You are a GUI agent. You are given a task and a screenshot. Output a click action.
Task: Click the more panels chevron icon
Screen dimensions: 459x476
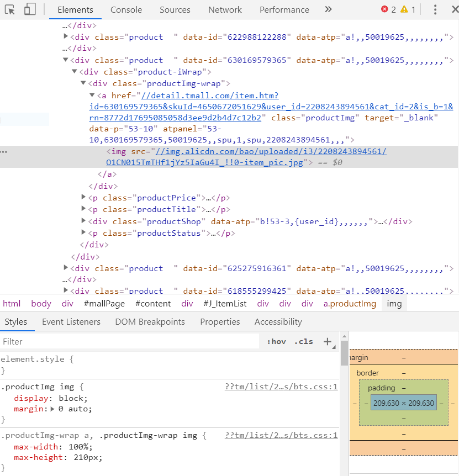[328, 9]
